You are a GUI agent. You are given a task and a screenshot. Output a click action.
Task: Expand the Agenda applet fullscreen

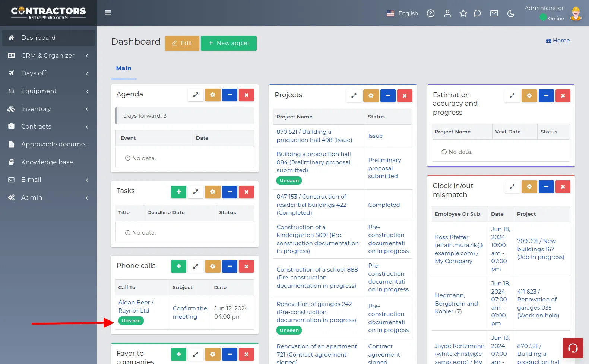196,95
